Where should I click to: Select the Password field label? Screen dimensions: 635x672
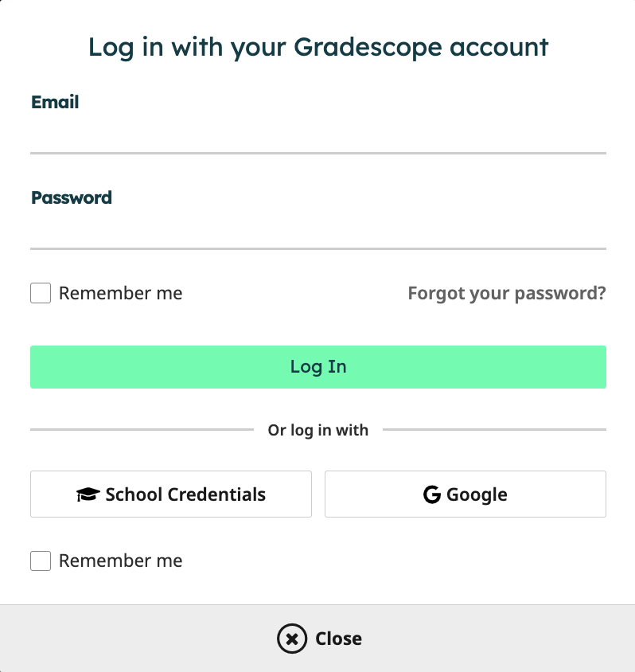[x=71, y=197]
